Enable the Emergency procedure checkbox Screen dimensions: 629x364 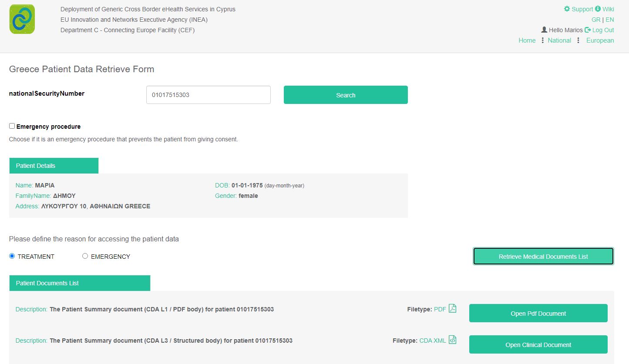click(x=12, y=126)
